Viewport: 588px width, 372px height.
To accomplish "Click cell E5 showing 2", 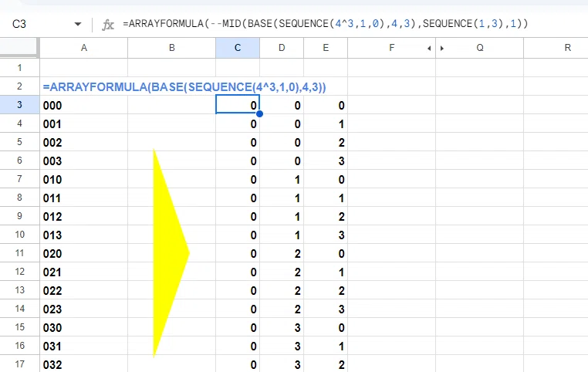I will pos(326,142).
